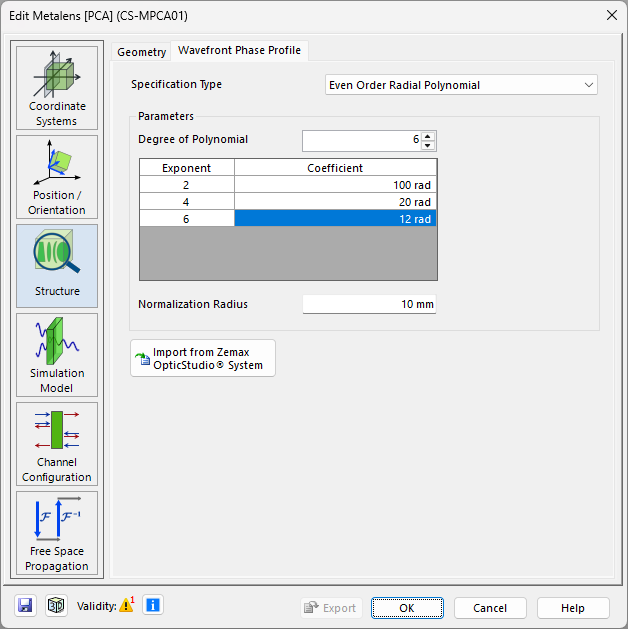Click the Coefficient column header

335,168
